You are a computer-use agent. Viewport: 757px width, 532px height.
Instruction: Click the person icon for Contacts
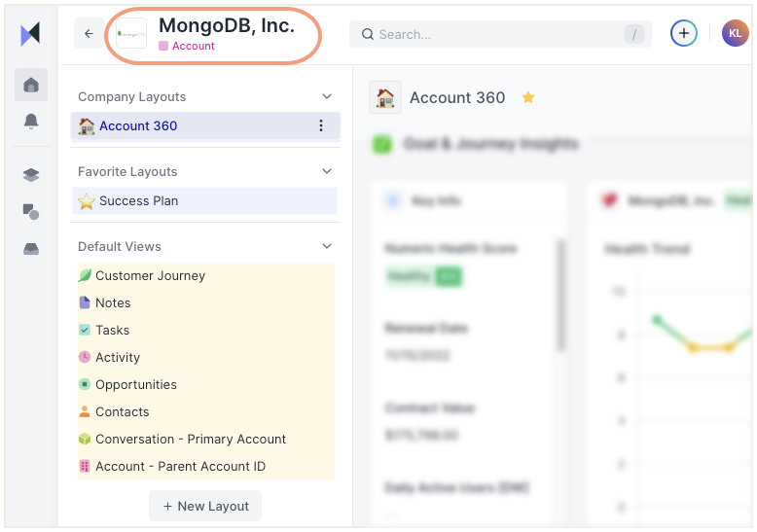(85, 411)
